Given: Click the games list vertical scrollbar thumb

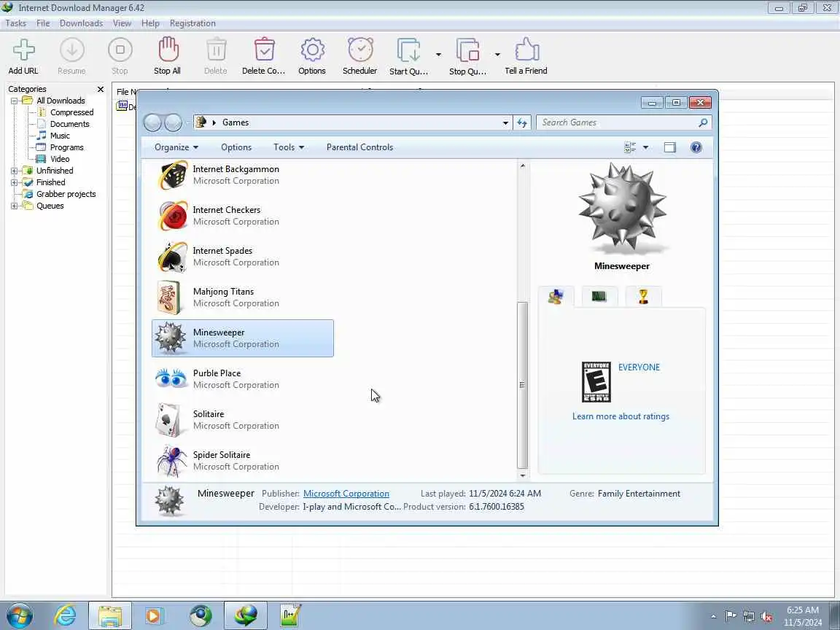Looking at the screenshot, I should (x=522, y=385).
